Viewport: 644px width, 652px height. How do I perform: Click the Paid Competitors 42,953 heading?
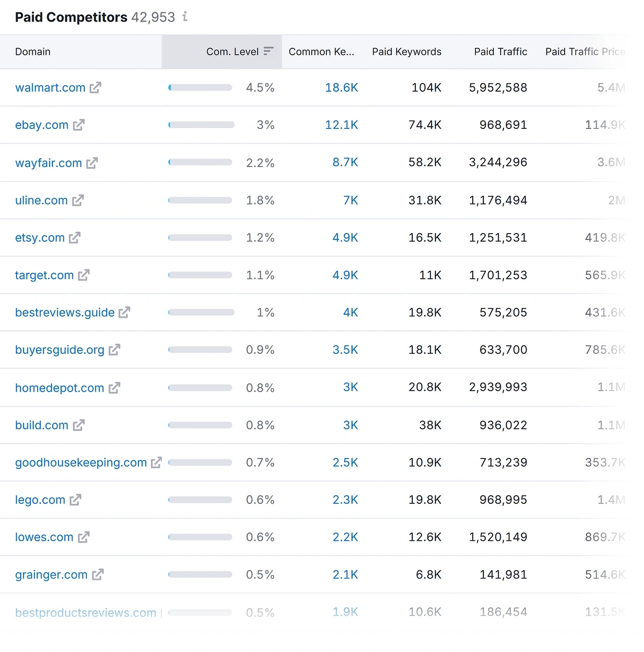[95, 17]
